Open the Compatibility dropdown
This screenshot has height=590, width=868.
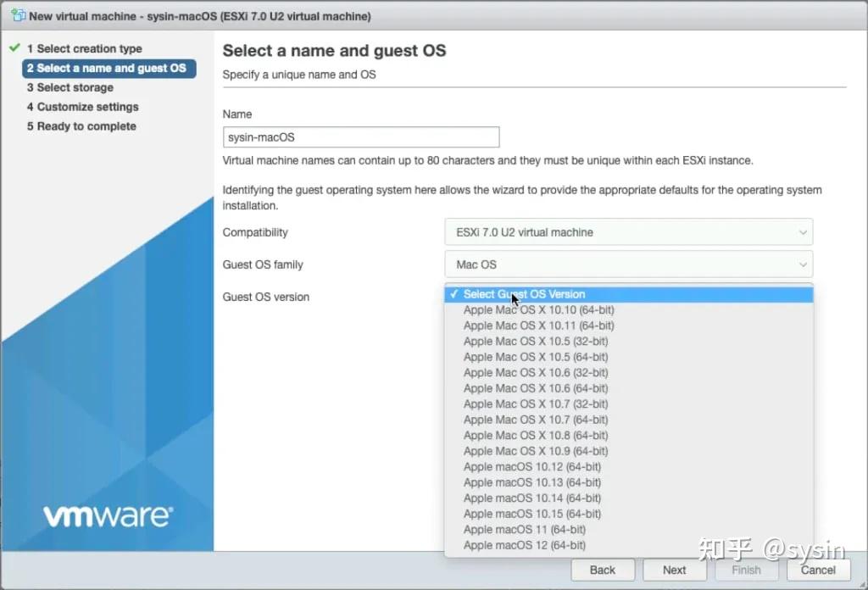[628, 231]
